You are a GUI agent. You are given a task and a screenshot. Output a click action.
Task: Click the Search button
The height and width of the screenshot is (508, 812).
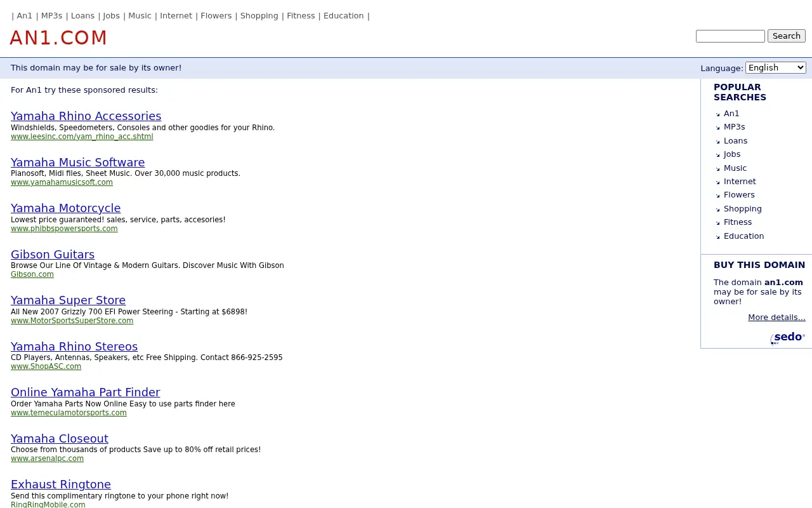tap(787, 36)
